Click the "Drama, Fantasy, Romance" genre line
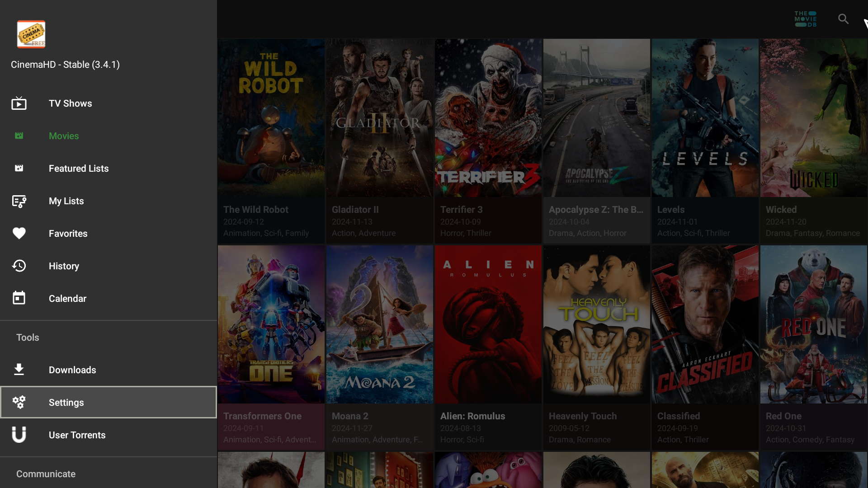This screenshot has width=868, height=488. [x=813, y=233]
